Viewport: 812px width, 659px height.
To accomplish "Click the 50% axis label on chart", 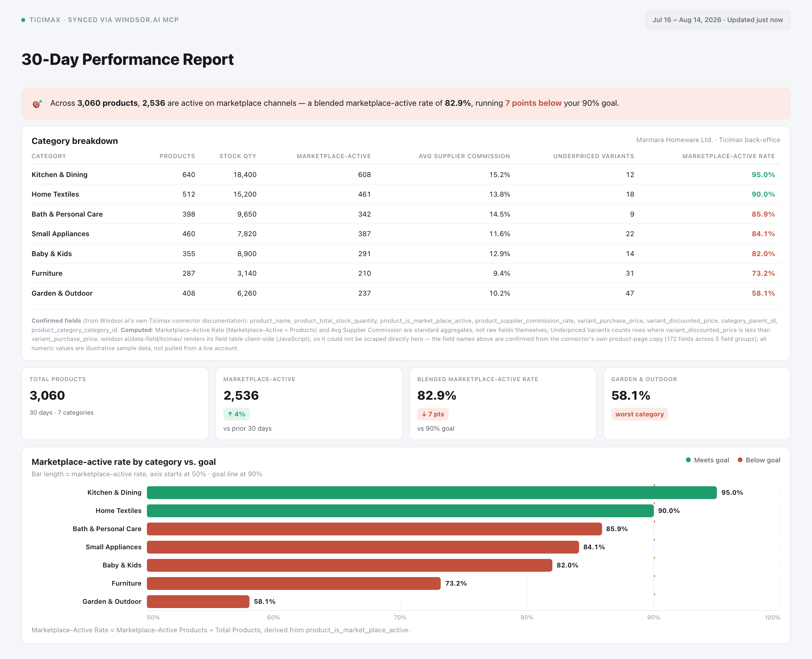I will (x=153, y=617).
